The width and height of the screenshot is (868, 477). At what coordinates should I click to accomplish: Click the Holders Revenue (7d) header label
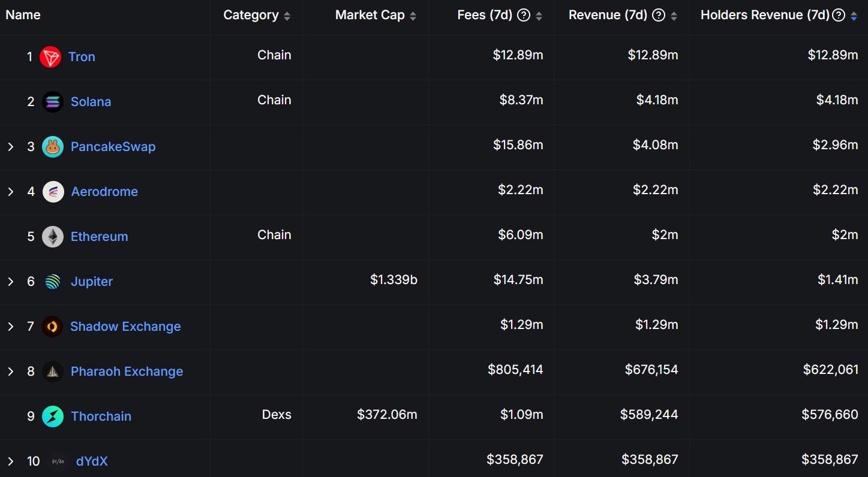point(765,16)
